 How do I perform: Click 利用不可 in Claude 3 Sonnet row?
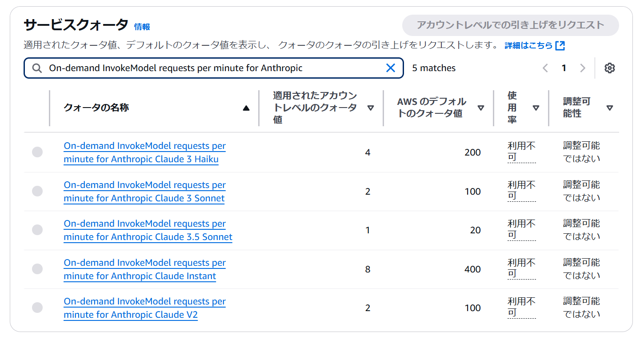coord(521,191)
